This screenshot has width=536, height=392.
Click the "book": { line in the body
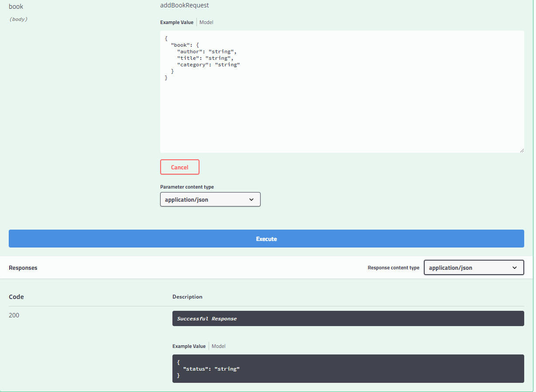(x=185, y=45)
